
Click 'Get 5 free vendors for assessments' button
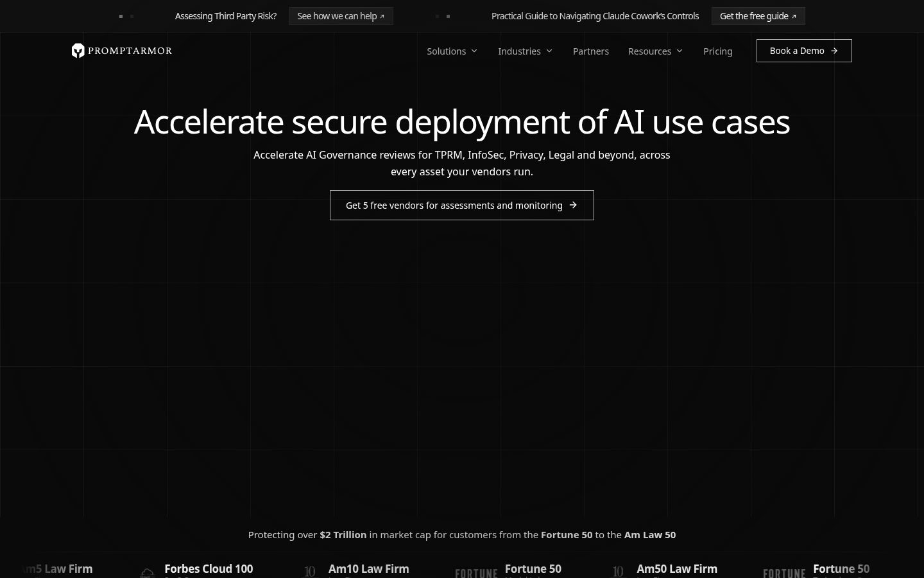click(462, 206)
